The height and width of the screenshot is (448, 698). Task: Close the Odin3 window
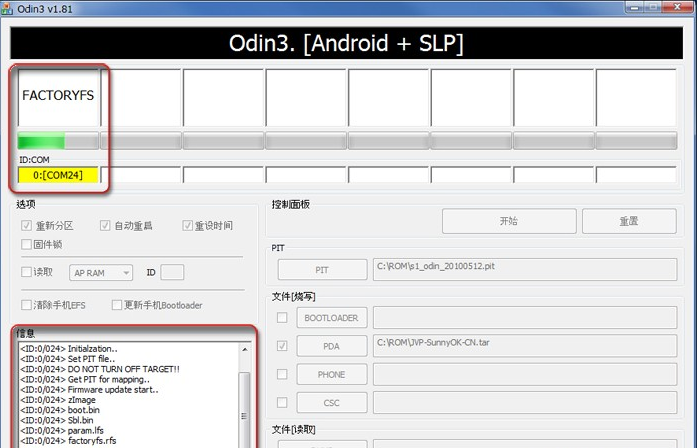pos(677,7)
